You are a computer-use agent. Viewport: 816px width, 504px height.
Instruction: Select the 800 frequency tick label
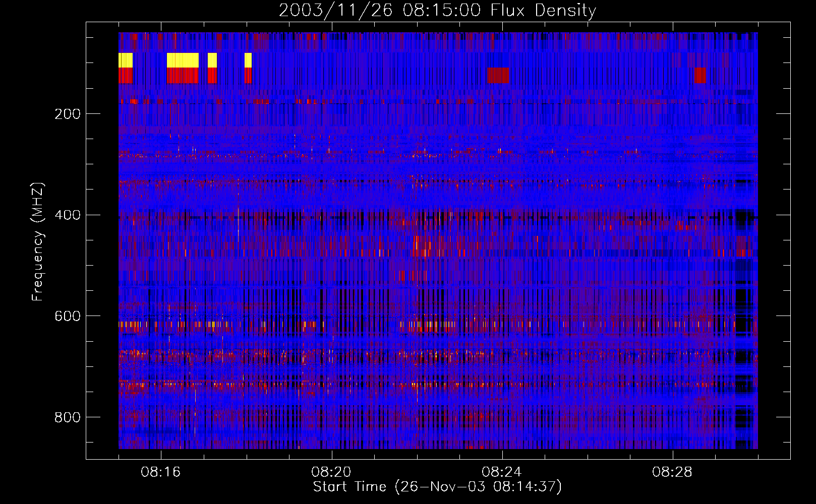pos(68,417)
